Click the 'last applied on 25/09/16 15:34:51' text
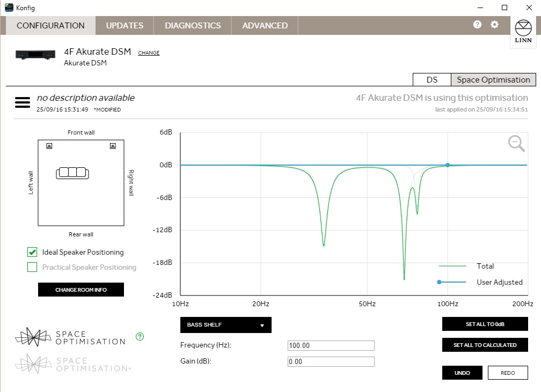Image resolution: width=541 pixels, height=392 pixels. point(481,109)
